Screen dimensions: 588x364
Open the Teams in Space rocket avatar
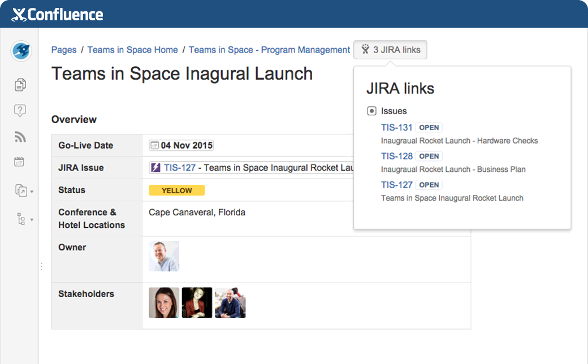pos(21,51)
